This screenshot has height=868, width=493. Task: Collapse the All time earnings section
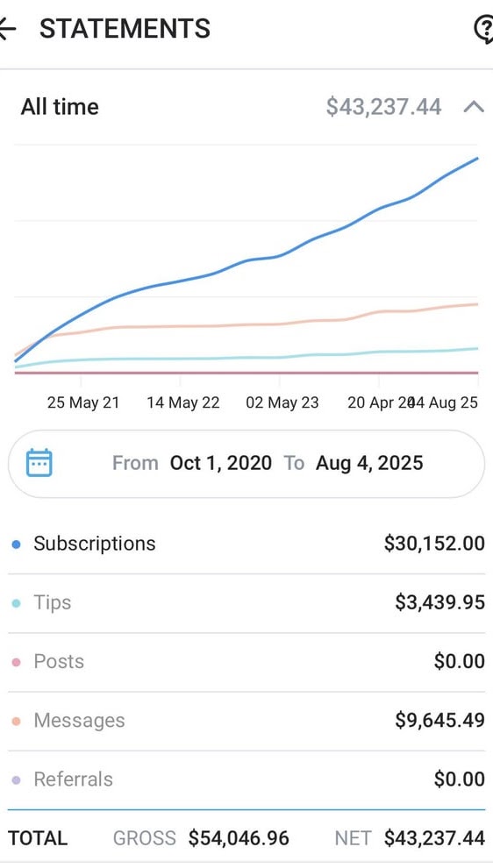474,106
